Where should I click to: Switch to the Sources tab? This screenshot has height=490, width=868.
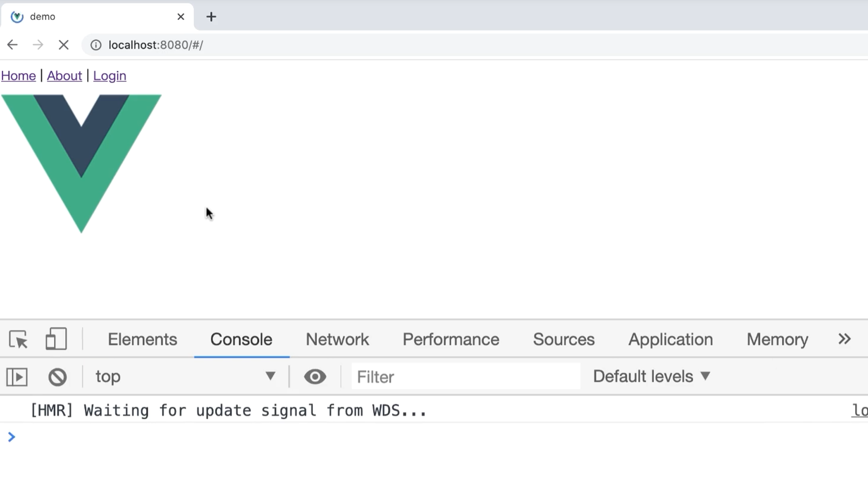click(x=563, y=340)
